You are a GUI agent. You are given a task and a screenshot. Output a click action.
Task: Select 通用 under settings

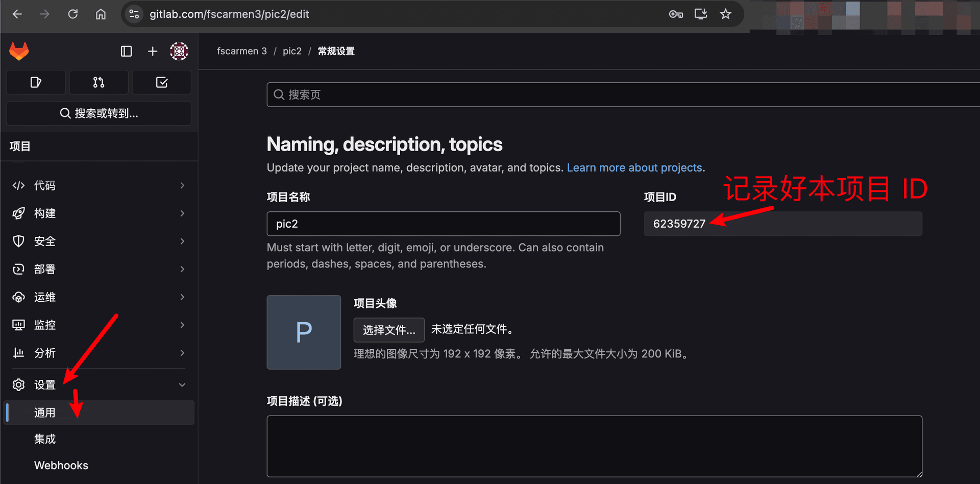pos(45,413)
